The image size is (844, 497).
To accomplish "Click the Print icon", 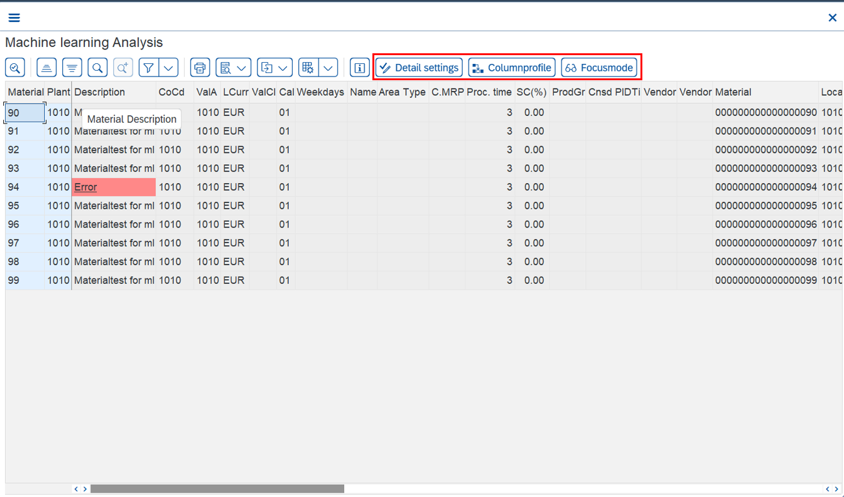I will pyautogui.click(x=200, y=68).
